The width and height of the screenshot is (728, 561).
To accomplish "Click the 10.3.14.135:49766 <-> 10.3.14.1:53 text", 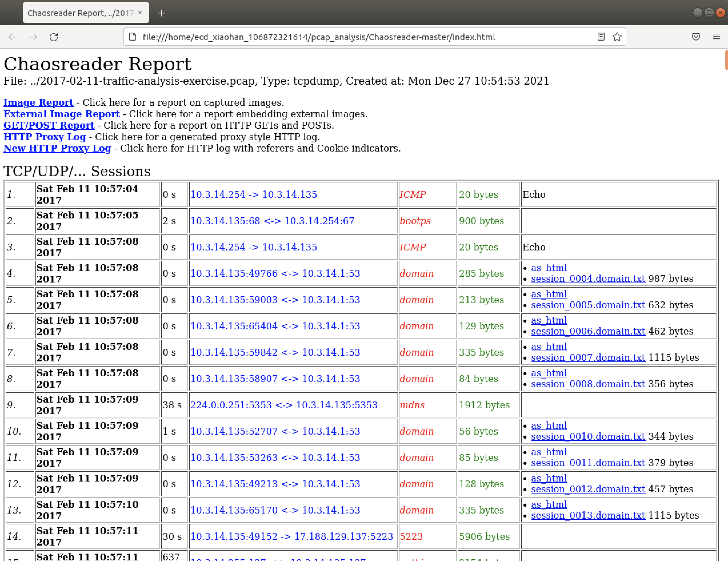I will [x=275, y=274].
